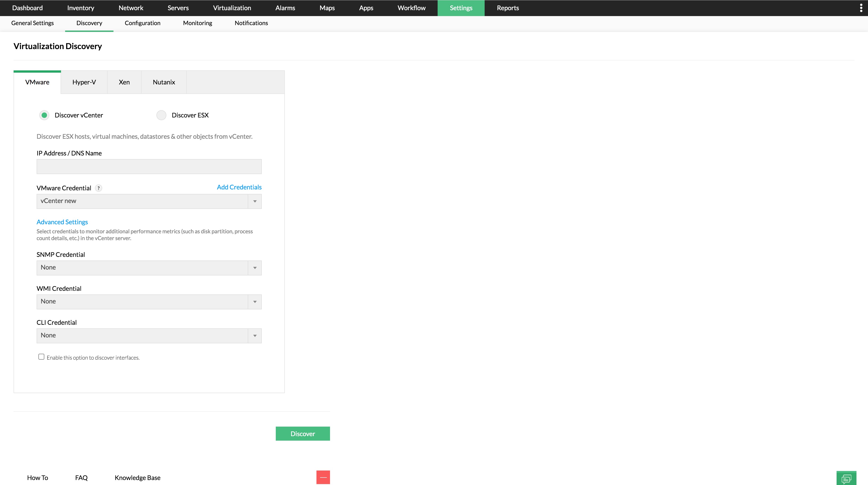
Task: Switch to the Nutanix tab
Action: click(164, 82)
